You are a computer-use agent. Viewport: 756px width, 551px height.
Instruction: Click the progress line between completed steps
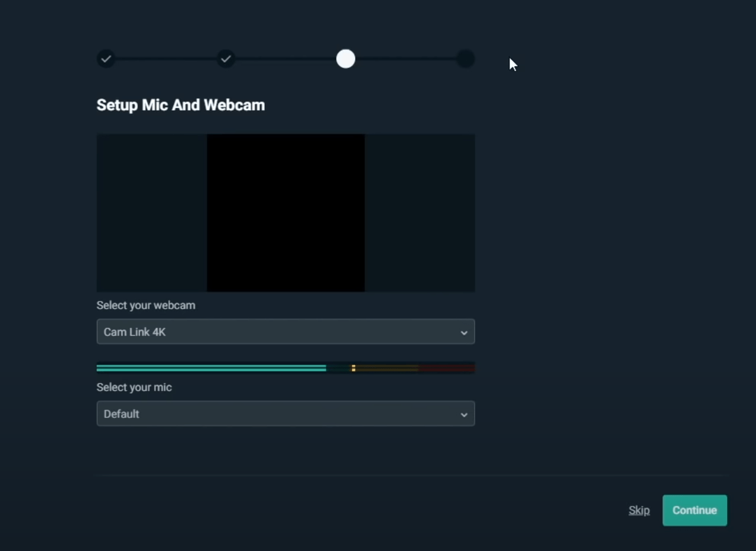(x=166, y=59)
